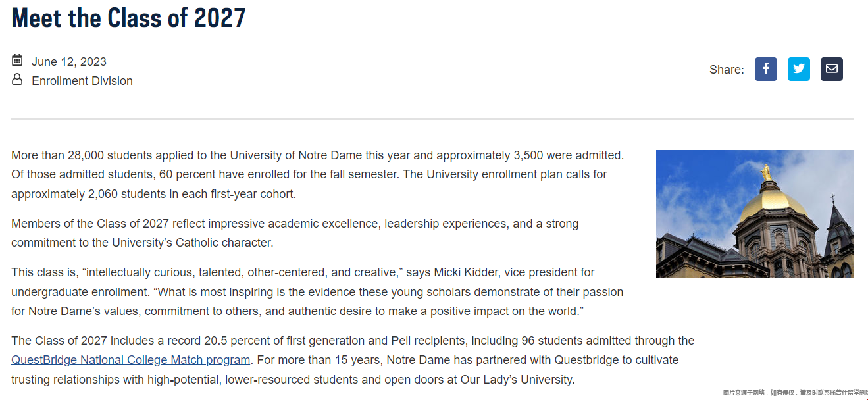Click the "Share:" label
The image size is (868, 400).
pos(727,70)
